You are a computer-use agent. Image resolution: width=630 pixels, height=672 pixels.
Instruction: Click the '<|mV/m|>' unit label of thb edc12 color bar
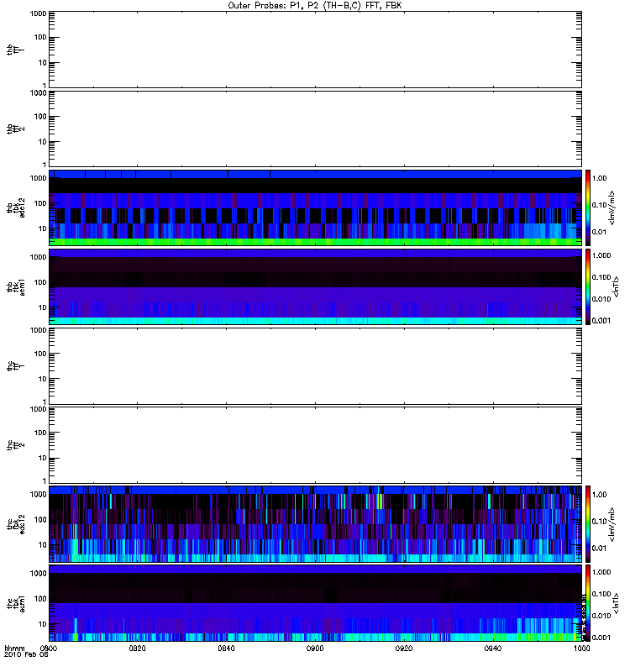click(612, 207)
